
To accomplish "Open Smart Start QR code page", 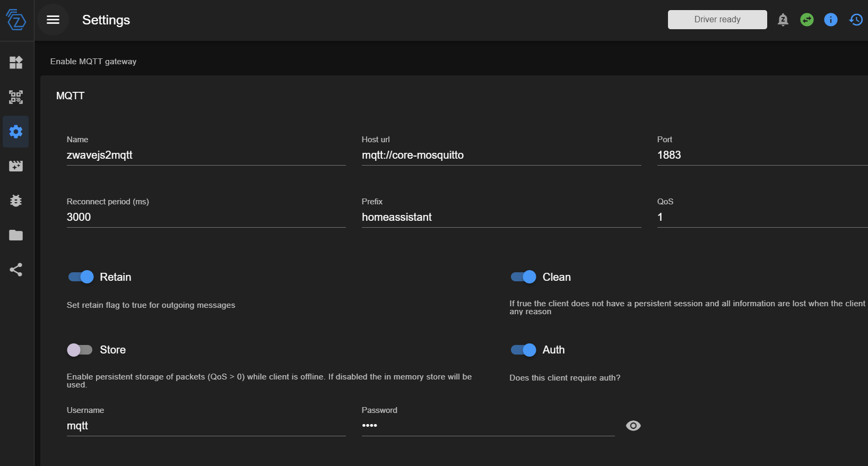I will pyautogui.click(x=16, y=97).
